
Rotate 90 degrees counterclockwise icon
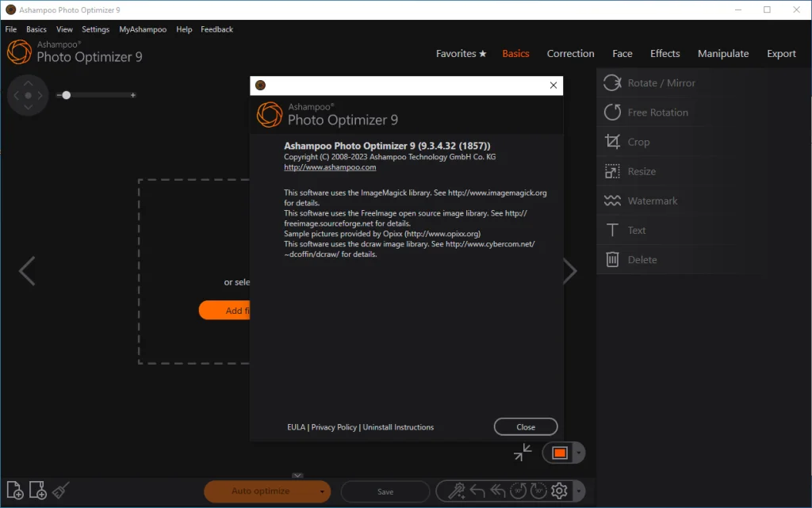point(518,491)
